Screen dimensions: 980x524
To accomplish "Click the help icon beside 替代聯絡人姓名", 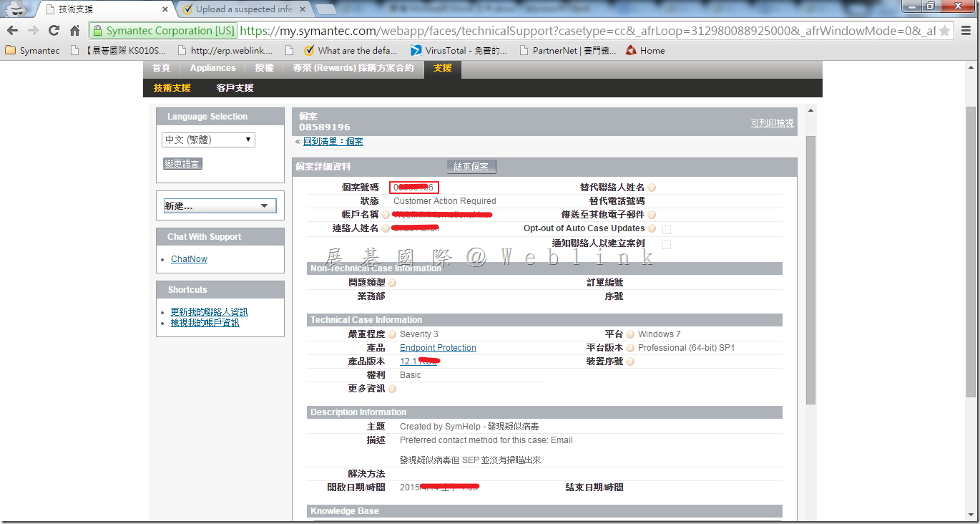I will tap(652, 188).
